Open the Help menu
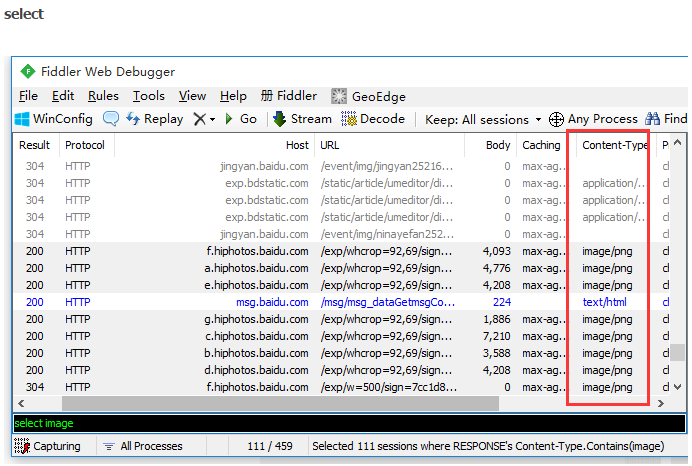This screenshot has width=692, height=466. (233, 96)
